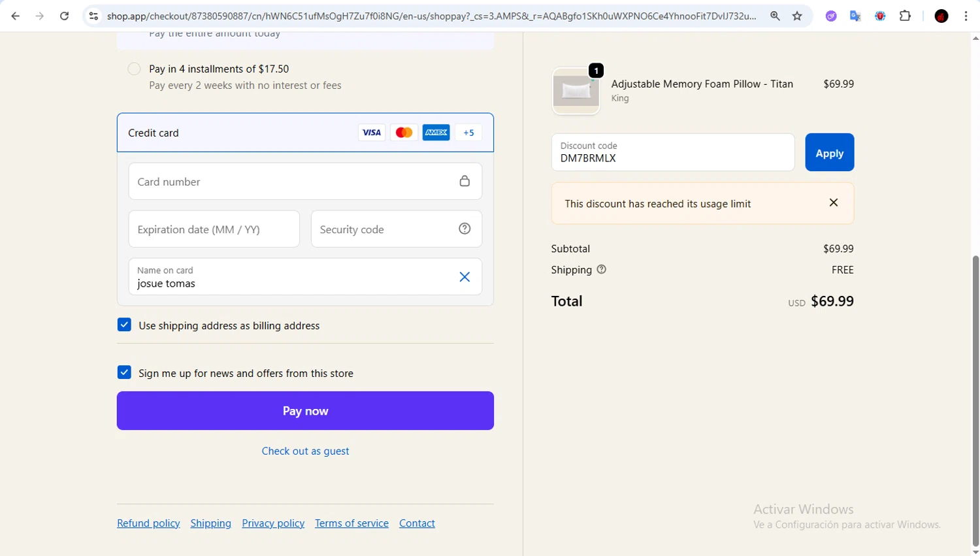This screenshot has height=556, width=980.
Task: Click the Discount code input field
Action: (x=673, y=152)
